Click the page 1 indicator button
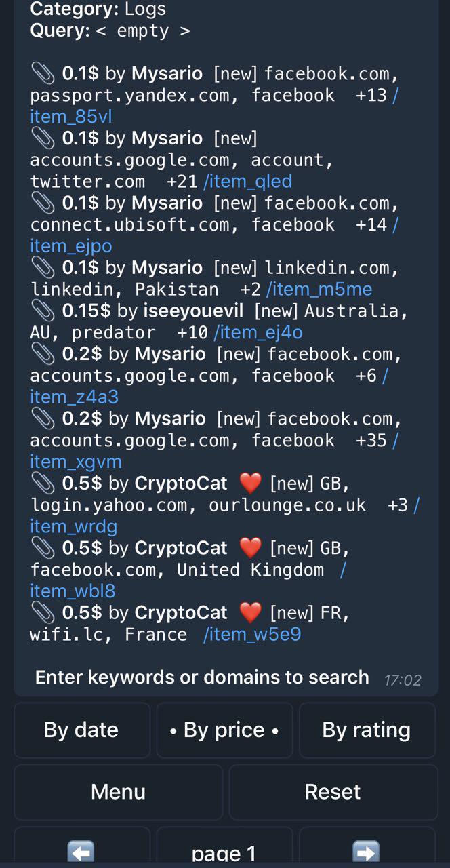This screenshot has width=450, height=868. point(224,852)
